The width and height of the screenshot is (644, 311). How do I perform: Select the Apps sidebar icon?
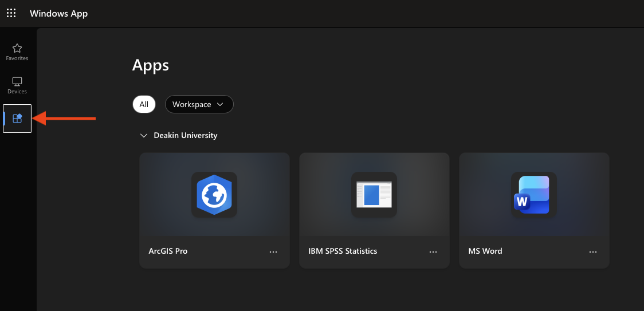tap(17, 119)
